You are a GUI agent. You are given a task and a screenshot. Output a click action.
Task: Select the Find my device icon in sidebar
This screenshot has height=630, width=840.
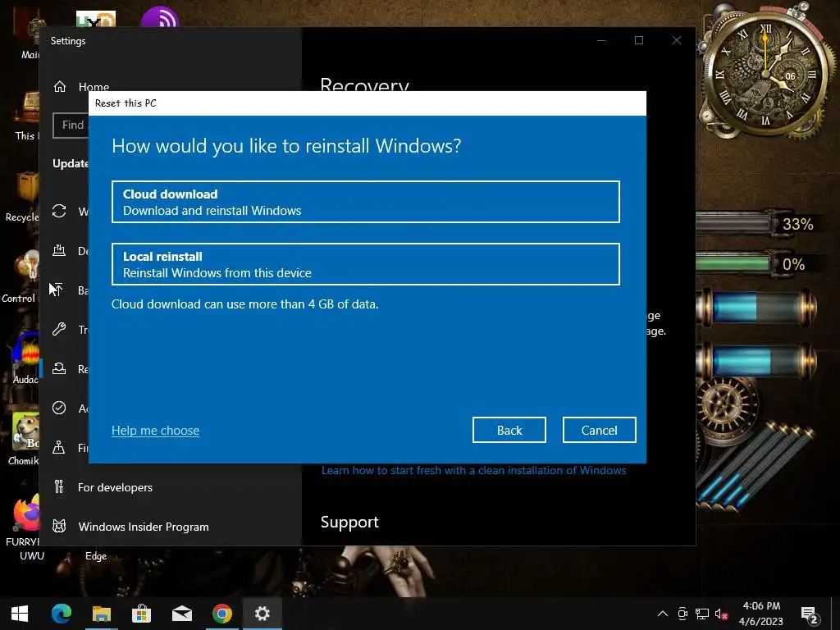59,447
